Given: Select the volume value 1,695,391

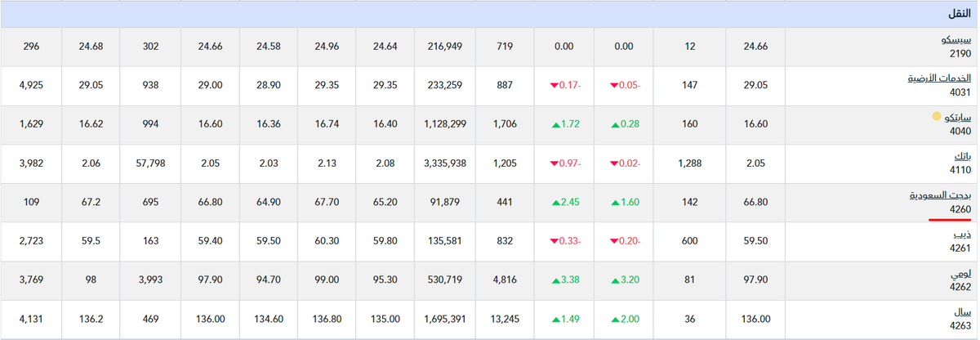Looking at the screenshot, I should point(444,320).
